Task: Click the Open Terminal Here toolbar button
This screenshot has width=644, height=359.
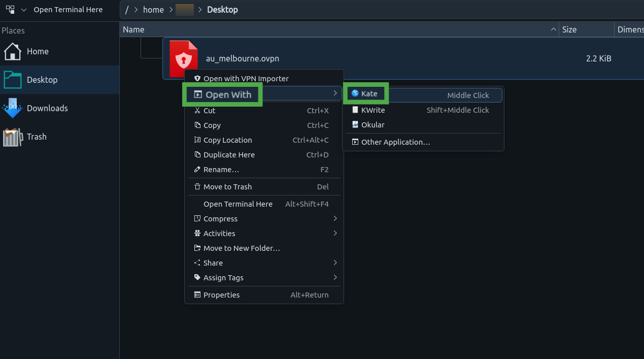Action: click(68, 10)
